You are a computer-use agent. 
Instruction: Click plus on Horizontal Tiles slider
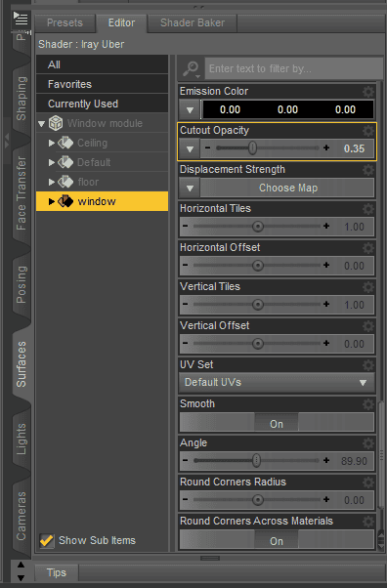(326, 227)
